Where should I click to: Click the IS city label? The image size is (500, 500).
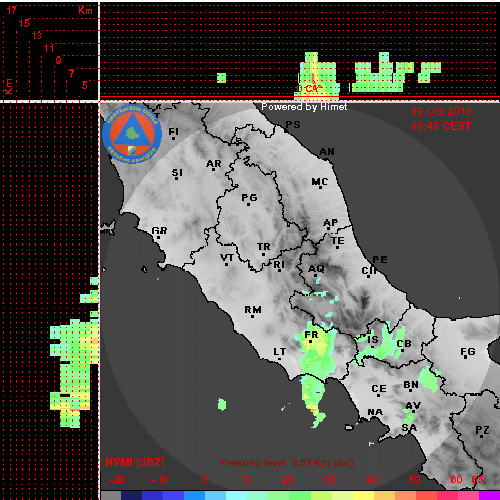click(373, 339)
